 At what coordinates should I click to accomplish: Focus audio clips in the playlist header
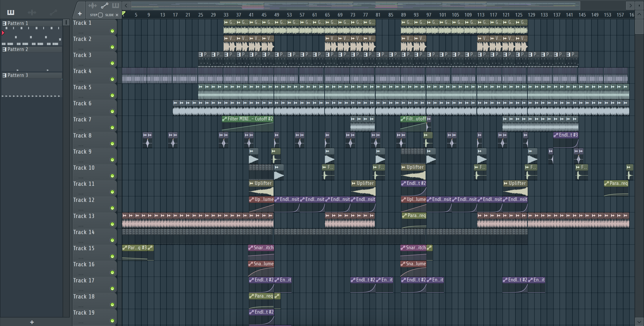[x=93, y=6]
